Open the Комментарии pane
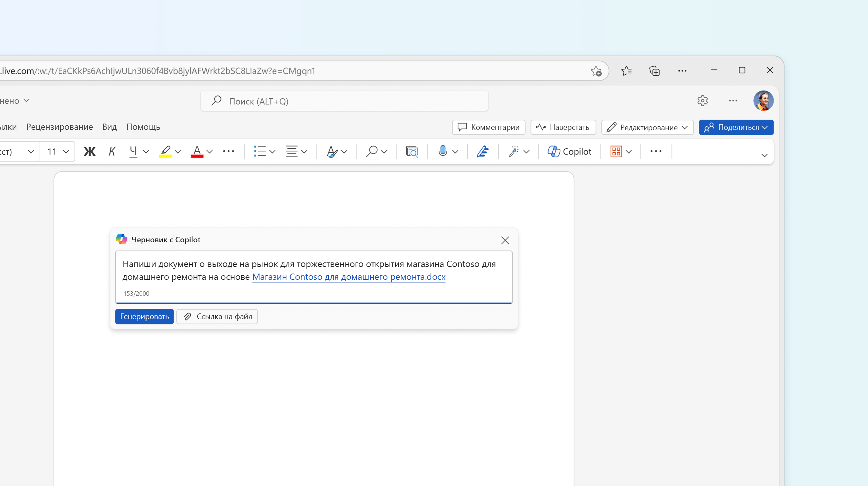The height and width of the screenshot is (486, 868). pos(489,127)
